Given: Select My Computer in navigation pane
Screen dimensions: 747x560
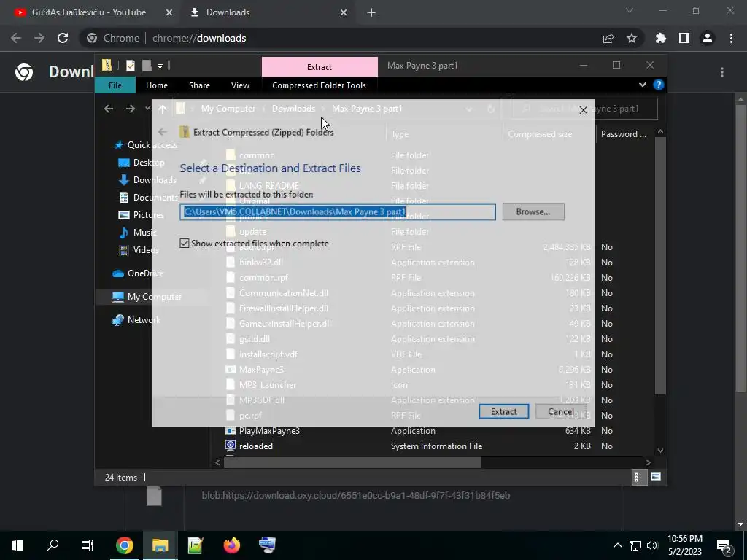Looking at the screenshot, I should coord(147,297).
